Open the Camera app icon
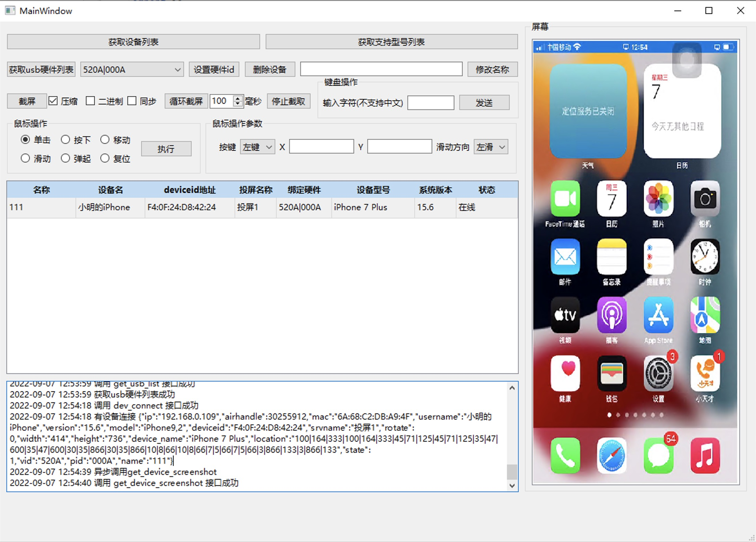Image resolution: width=756 pixels, height=542 pixels. [x=705, y=199]
